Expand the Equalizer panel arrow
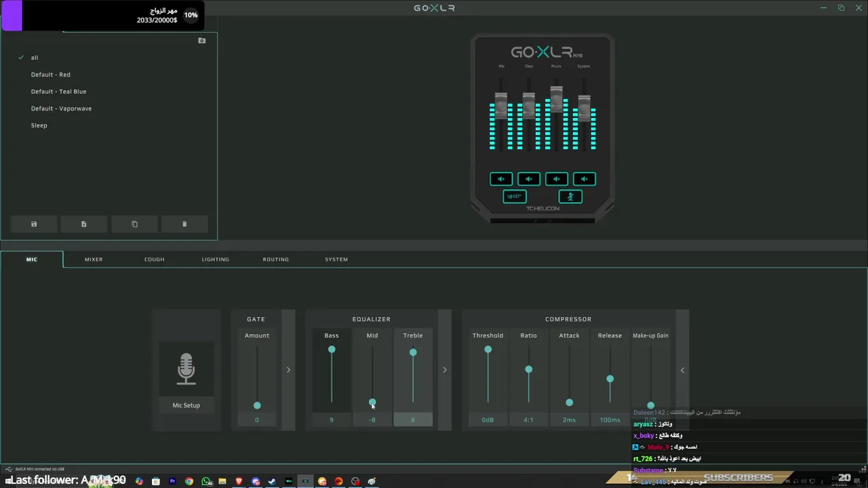This screenshot has width=868, height=488. coord(445,370)
